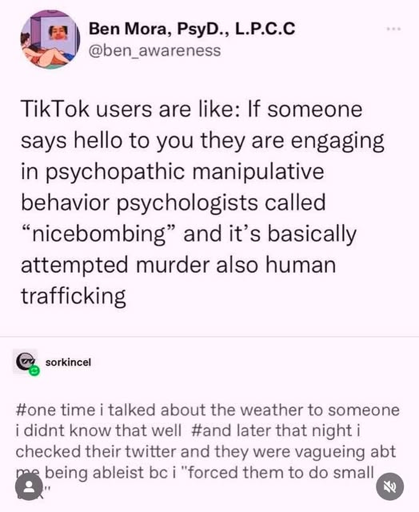Image resolution: width=419 pixels, height=512 pixels.
Task: Click the Ben Mora, PsyD., L.P.C.C display name
Action: click(192, 29)
